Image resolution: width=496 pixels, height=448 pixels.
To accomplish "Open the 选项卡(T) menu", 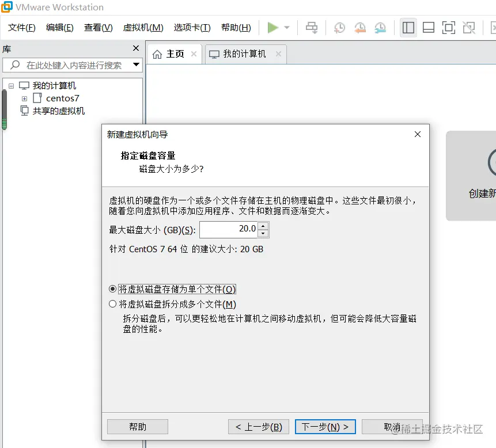I will pos(192,28).
